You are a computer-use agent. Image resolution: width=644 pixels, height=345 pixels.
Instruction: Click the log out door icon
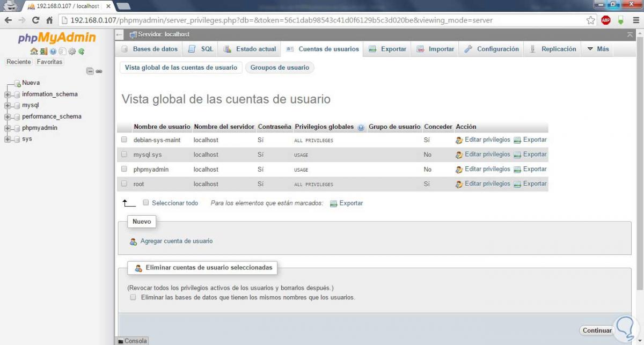coord(43,52)
